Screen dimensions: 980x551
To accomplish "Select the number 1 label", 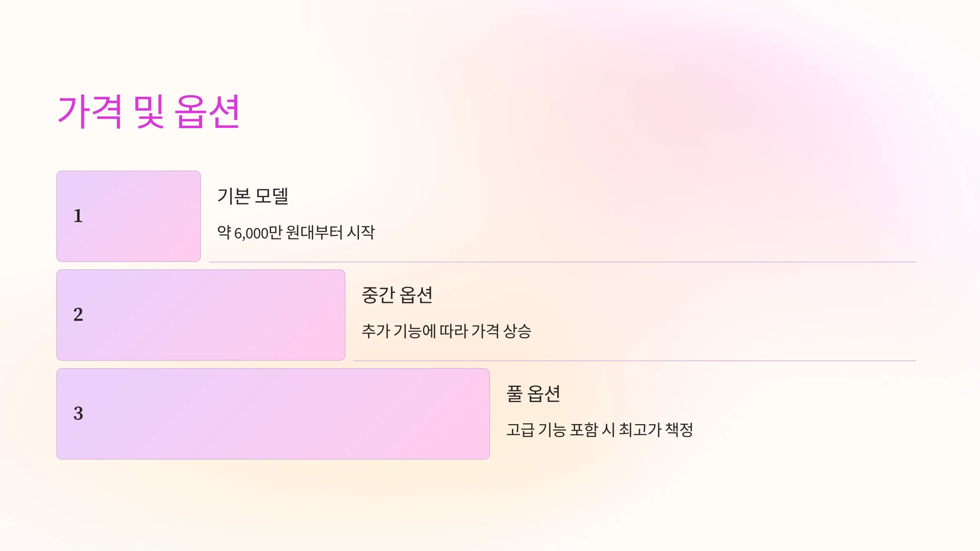I will coord(78,216).
